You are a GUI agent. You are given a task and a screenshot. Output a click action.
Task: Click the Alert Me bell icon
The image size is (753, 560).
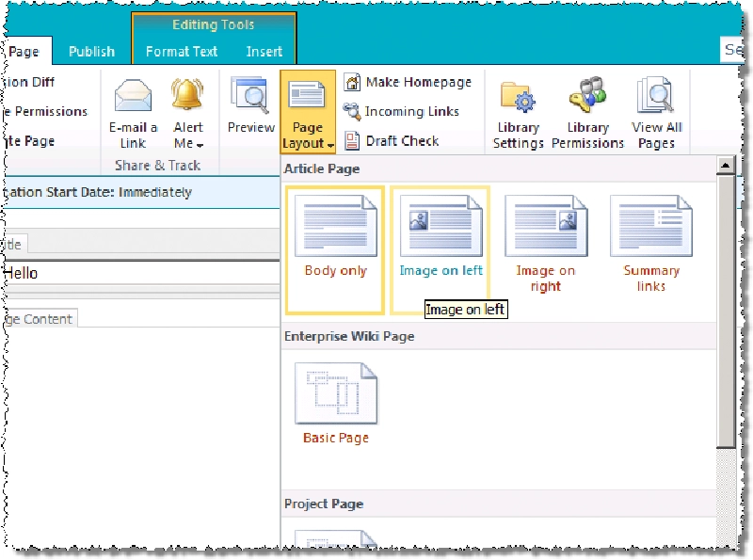coord(187,94)
